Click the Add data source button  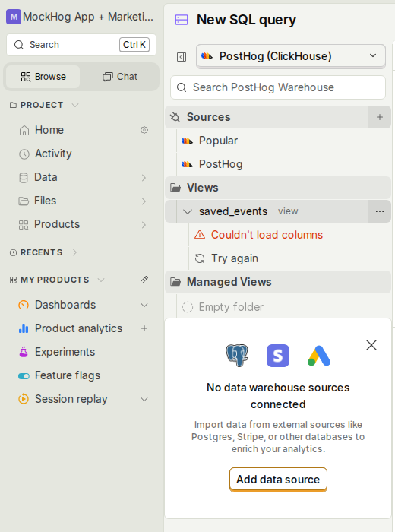[278, 480]
